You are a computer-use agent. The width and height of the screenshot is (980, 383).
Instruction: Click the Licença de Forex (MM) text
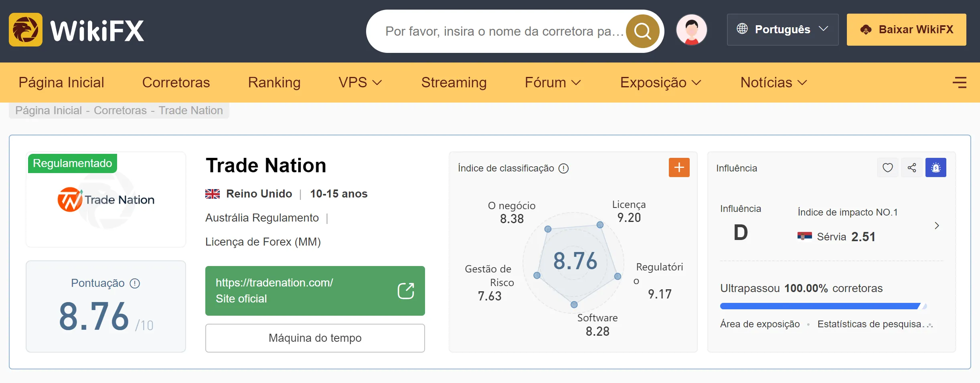click(x=263, y=242)
